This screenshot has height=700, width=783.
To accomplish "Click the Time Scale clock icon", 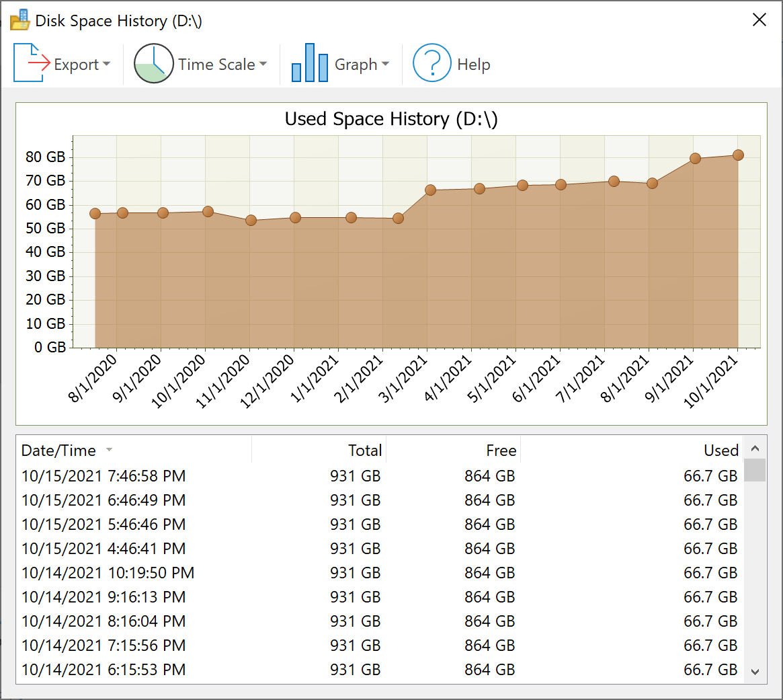I will [x=153, y=63].
